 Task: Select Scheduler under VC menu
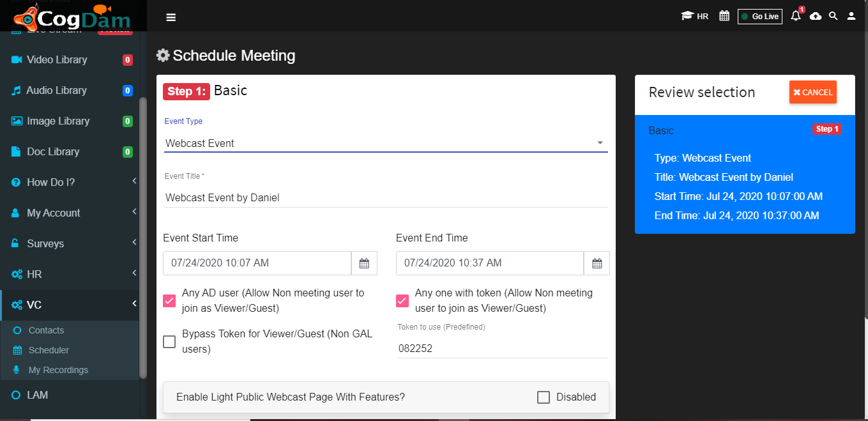49,350
